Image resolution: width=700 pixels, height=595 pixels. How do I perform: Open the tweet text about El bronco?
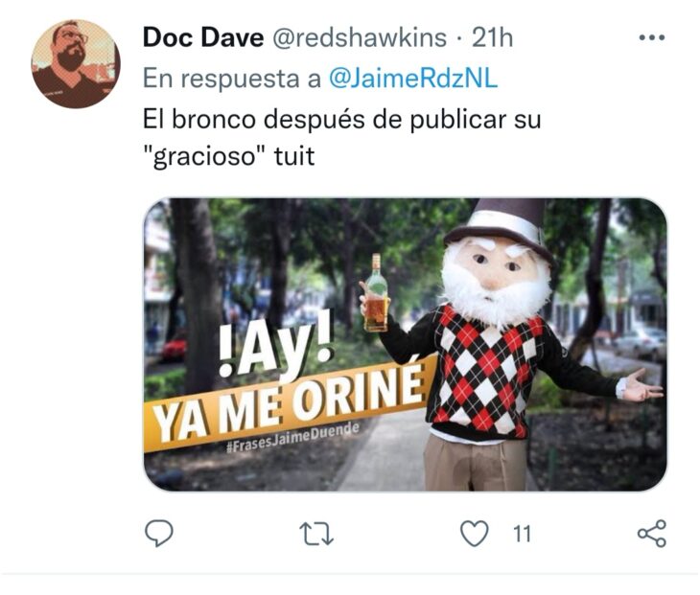coord(341,138)
